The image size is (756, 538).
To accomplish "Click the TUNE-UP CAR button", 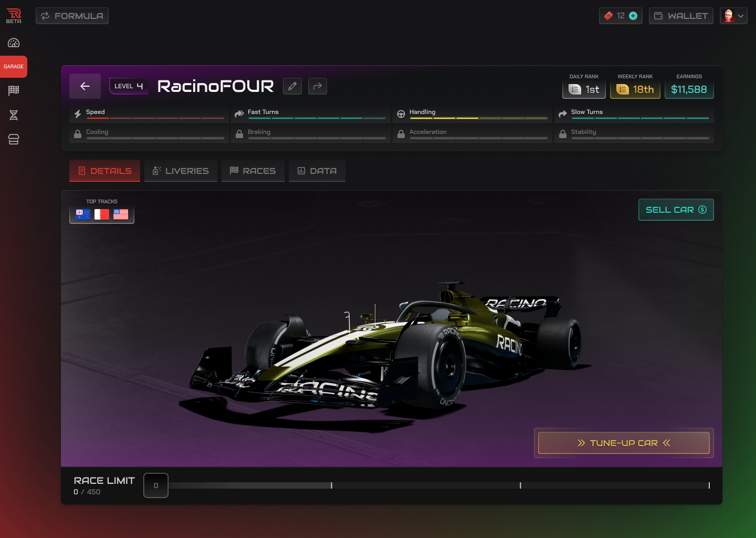I will coord(624,443).
